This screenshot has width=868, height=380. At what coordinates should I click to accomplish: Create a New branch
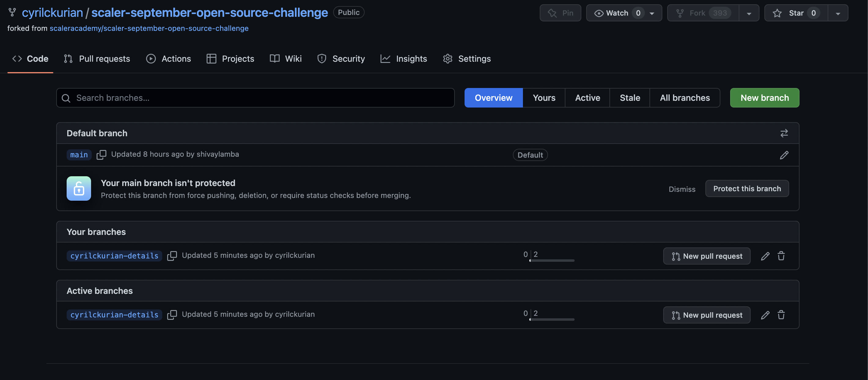pos(764,98)
